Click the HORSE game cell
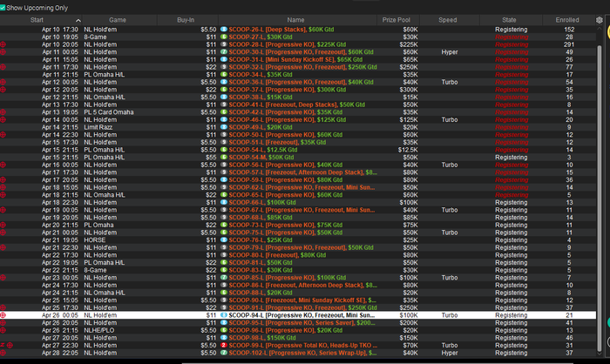610x364 pixels. [x=94, y=240]
